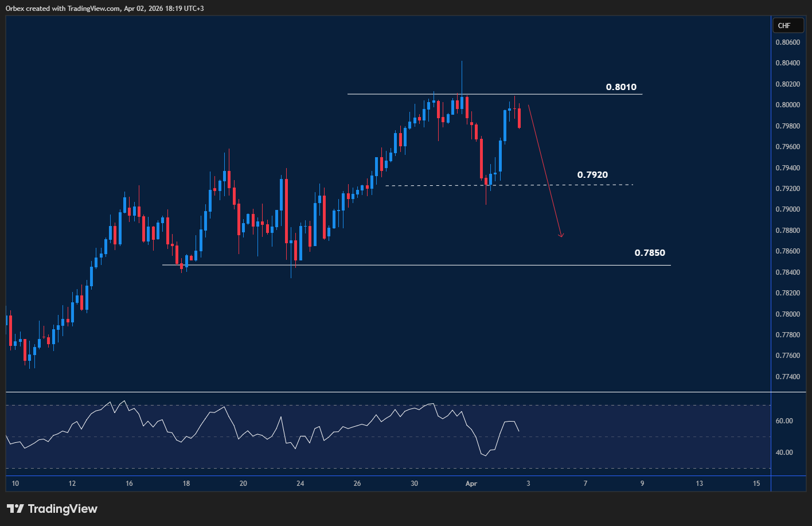Open the CHF currency selector
Screen dimensions: 812x526
point(788,25)
